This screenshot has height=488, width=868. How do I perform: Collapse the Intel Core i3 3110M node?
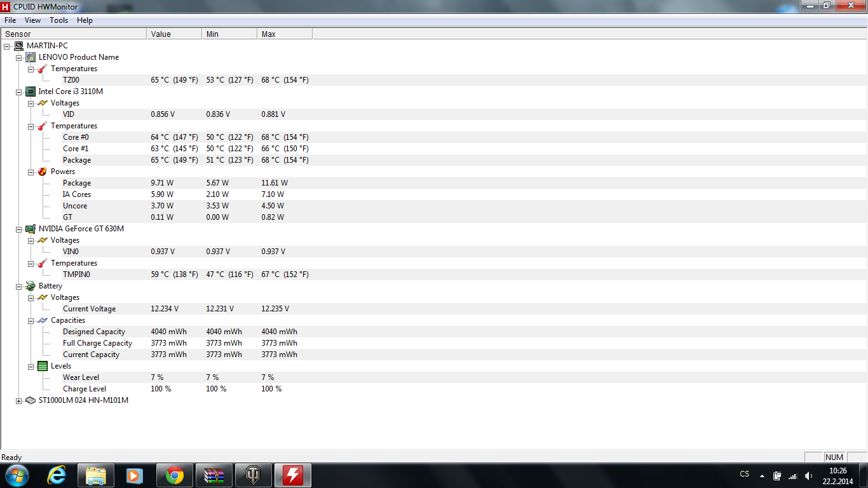[x=18, y=91]
